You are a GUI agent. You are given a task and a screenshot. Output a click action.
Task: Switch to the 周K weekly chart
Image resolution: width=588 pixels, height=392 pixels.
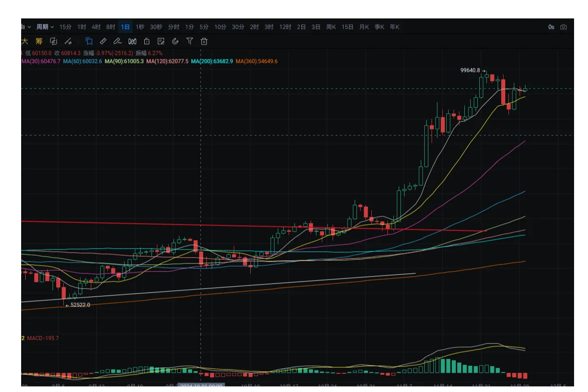331,27
